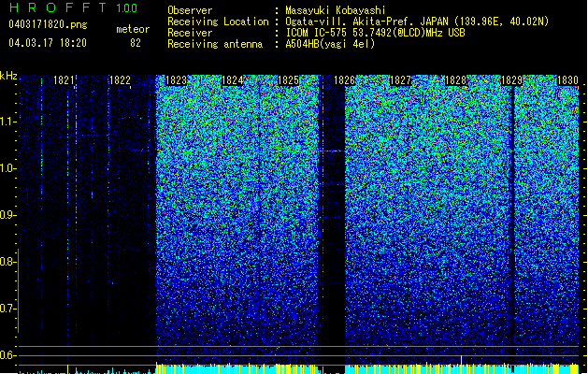Click the 0.8 kHz axis label
Image resolution: width=588 pixels, height=374 pixels.
click(x=7, y=262)
